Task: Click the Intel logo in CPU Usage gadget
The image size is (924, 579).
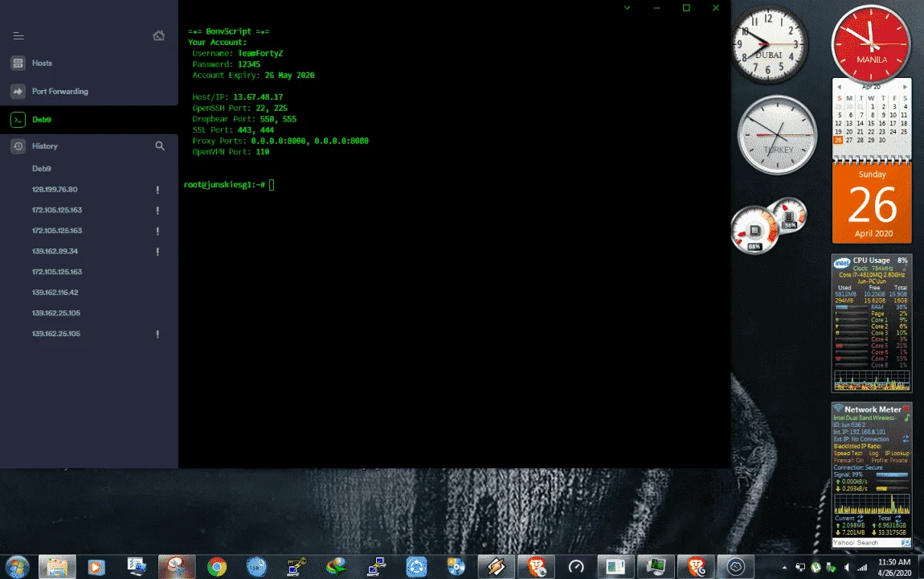Action: pos(842,263)
